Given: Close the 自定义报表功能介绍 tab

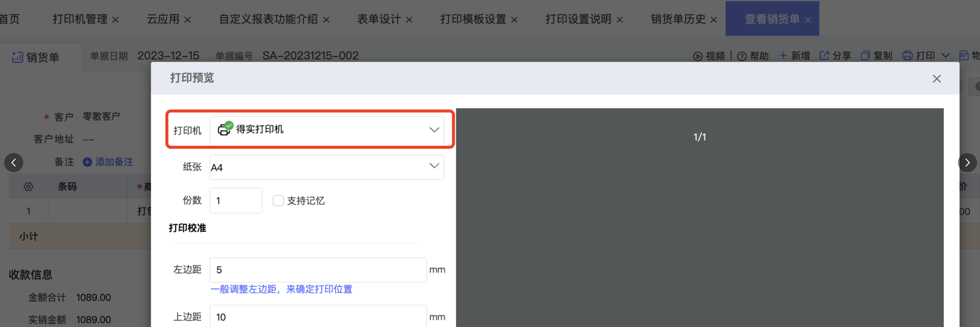Looking at the screenshot, I should coord(326,20).
